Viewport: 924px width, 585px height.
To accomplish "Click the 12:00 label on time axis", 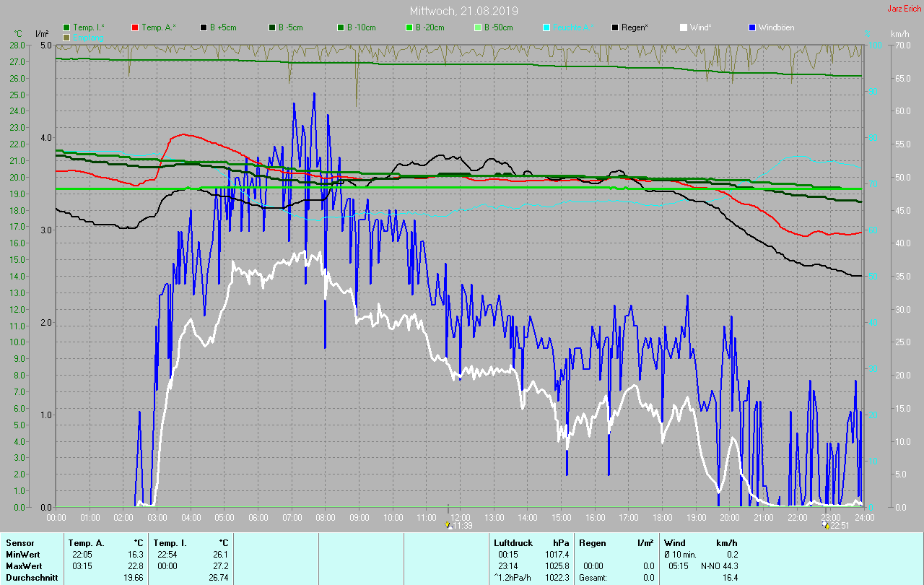I will click(x=461, y=517).
